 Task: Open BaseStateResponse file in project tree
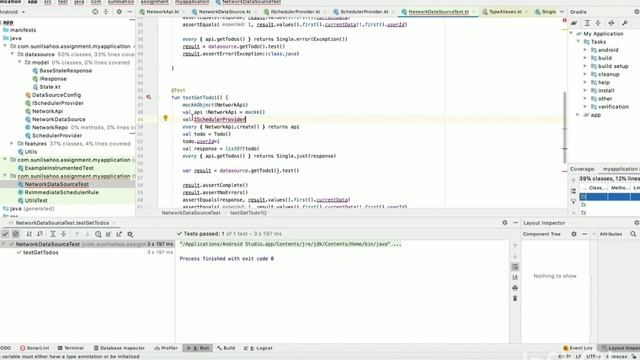[x=65, y=71]
